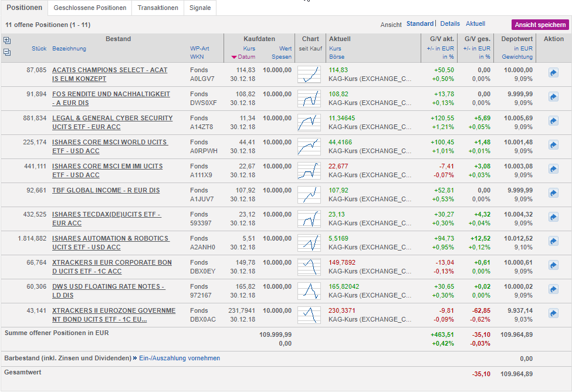Expand all positions with the plus icon
The image size is (572, 392).
coord(7,40)
